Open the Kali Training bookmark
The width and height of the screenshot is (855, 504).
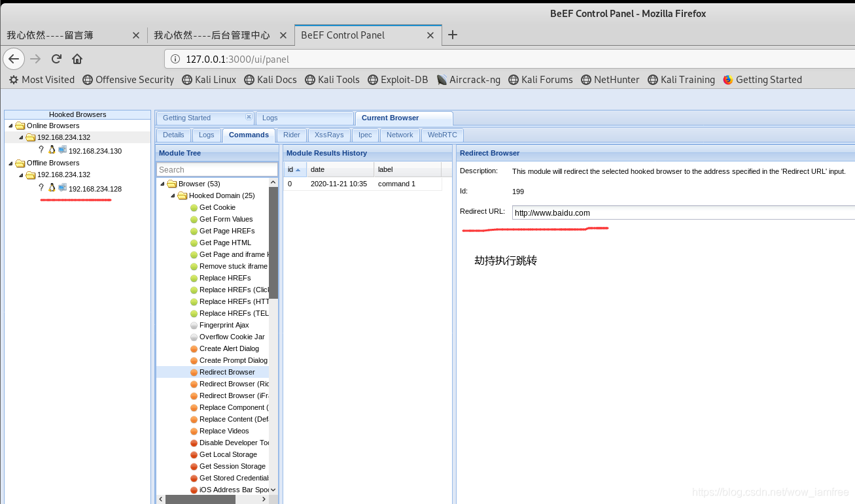pyautogui.click(x=681, y=80)
